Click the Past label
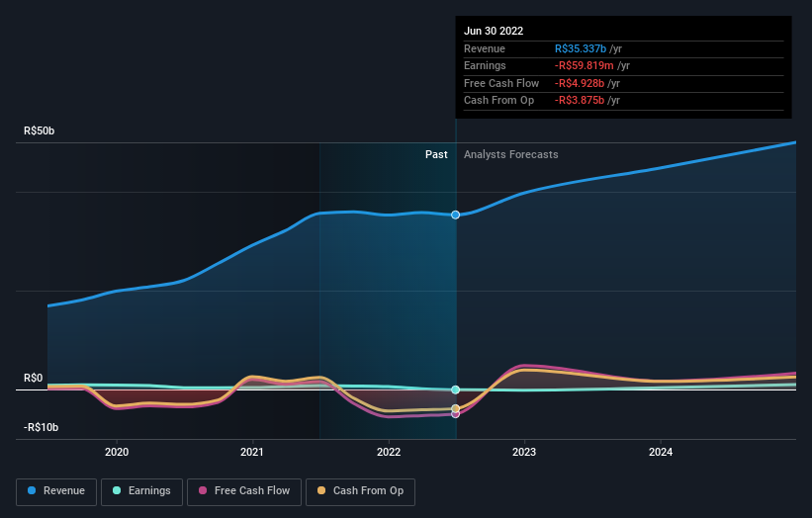Image resolution: width=812 pixels, height=518 pixels. pos(436,154)
